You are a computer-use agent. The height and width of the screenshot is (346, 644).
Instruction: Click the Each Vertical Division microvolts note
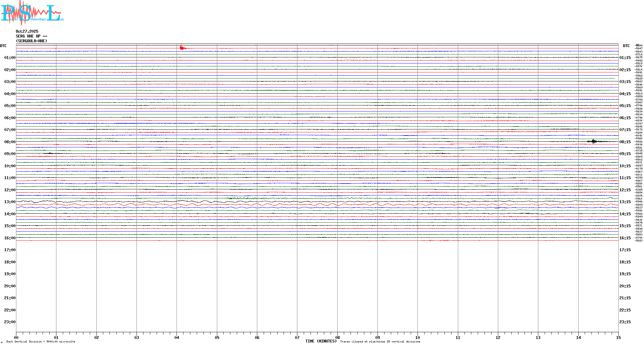(x=41, y=342)
